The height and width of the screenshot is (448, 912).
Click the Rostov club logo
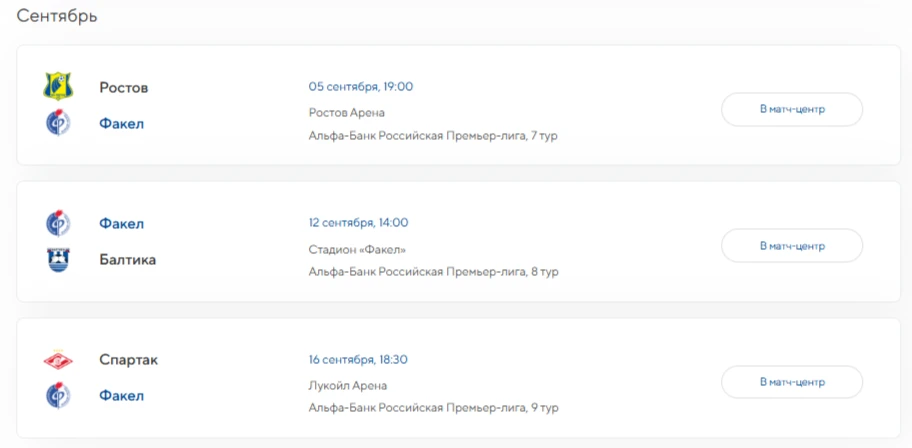click(58, 87)
